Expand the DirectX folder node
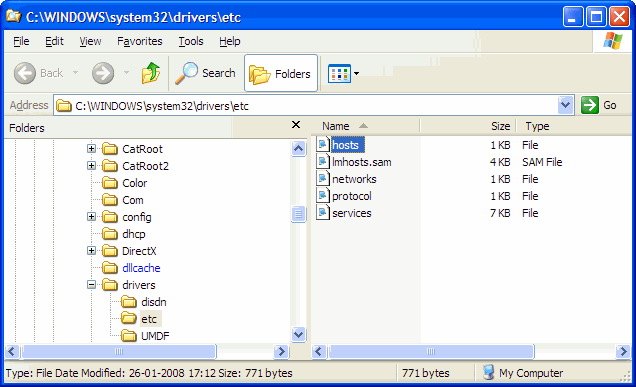The height and width of the screenshot is (387, 636). click(x=91, y=251)
